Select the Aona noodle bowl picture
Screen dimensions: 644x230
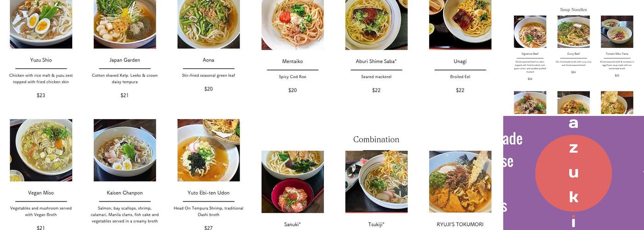pyautogui.click(x=208, y=24)
